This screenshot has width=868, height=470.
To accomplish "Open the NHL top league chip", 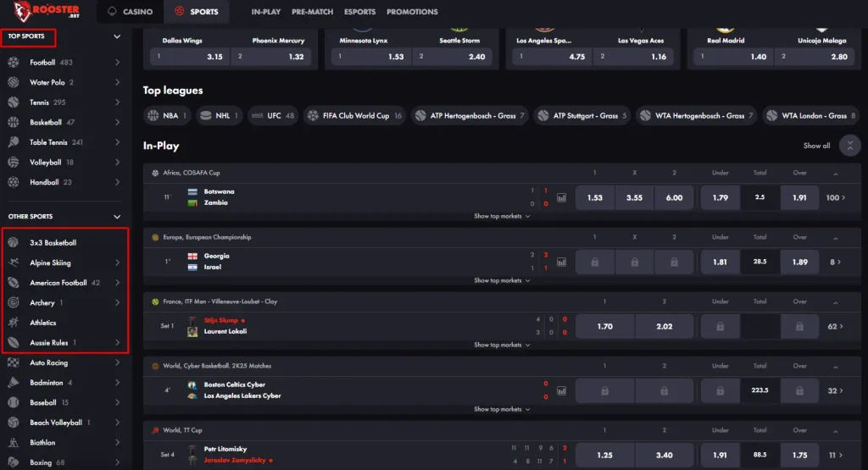I will coord(219,115).
